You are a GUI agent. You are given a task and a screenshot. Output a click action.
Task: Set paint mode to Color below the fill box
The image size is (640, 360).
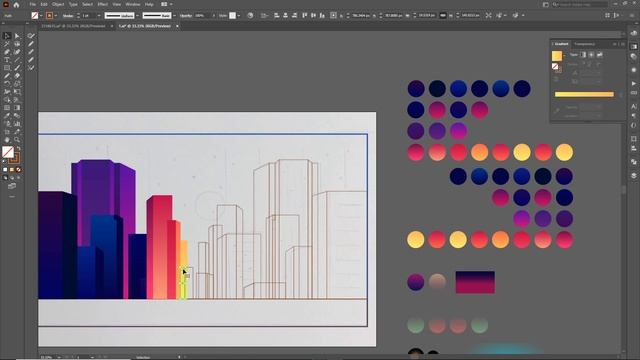click(x=5, y=169)
